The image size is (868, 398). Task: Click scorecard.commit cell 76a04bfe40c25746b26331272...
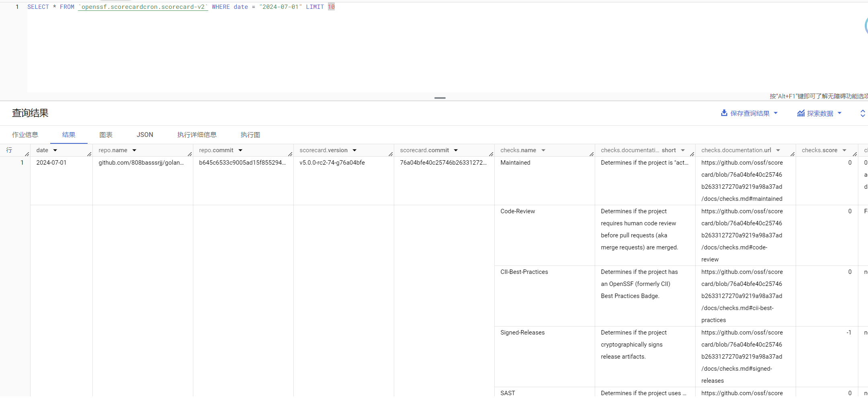tap(443, 163)
